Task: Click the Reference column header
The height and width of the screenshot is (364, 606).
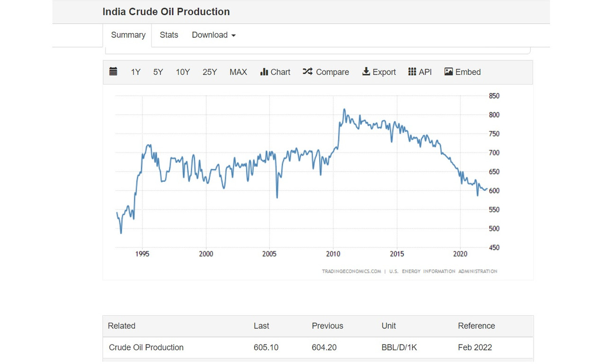Action: tap(476, 326)
